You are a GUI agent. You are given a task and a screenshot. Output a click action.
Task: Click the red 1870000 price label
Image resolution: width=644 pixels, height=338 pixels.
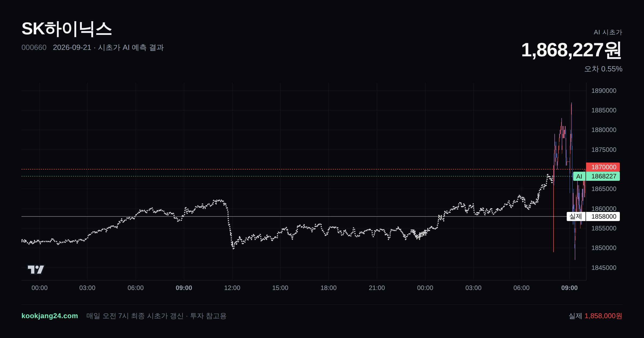click(x=603, y=167)
